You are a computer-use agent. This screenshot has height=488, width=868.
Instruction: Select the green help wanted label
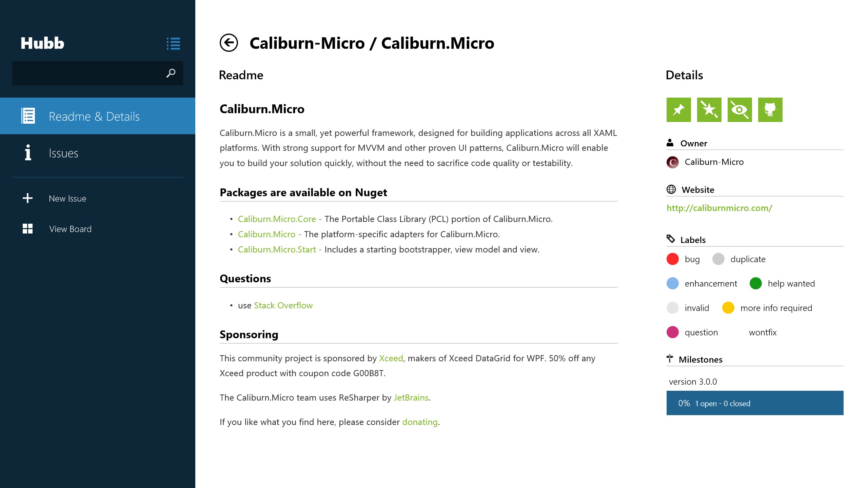tap(756, 284)
